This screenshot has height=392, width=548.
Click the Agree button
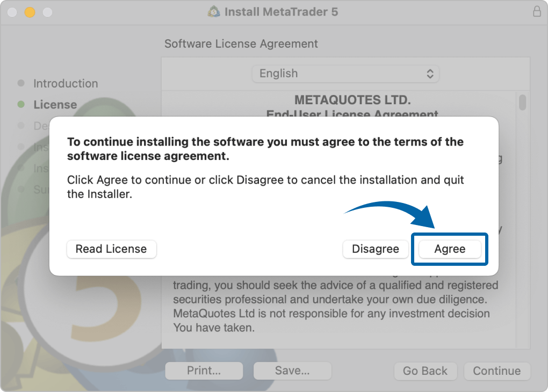pyautogui.click(x=450, y=249)
